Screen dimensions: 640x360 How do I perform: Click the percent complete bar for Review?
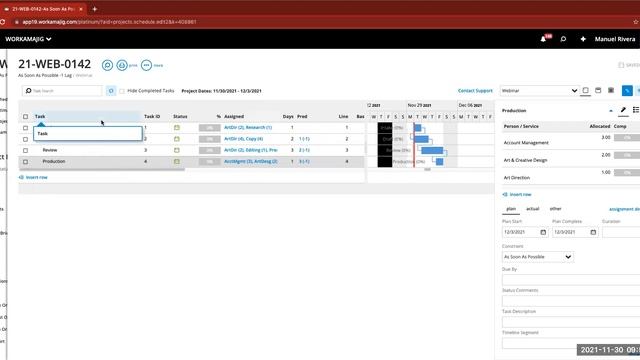(x=209, y=150)
